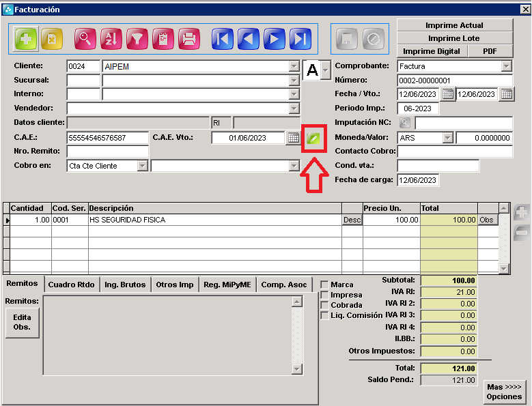
Task: Click the grey remove row minus icon
Action: pyautogui.click(x=521, y=233)
